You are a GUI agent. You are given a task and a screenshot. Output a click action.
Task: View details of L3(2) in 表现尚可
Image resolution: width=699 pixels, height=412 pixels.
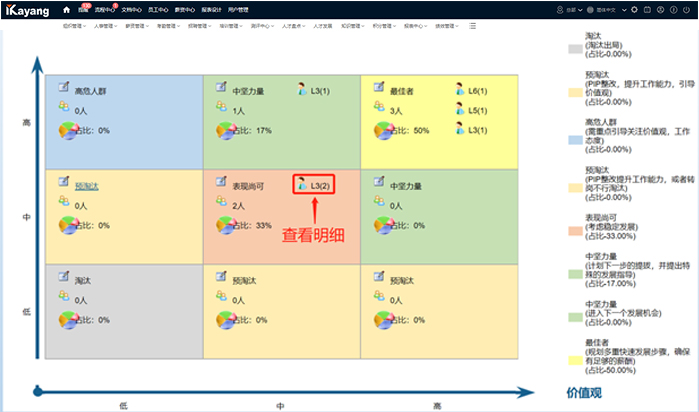point(316,186)
